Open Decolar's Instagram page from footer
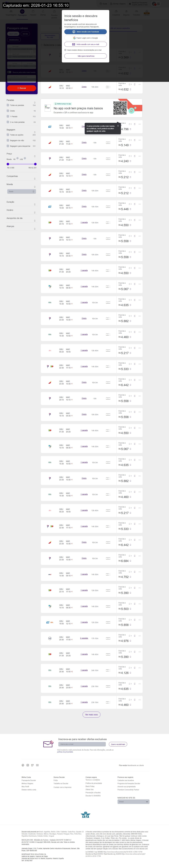169x868 pixels. pyautogui.click(x=28, y=765)
